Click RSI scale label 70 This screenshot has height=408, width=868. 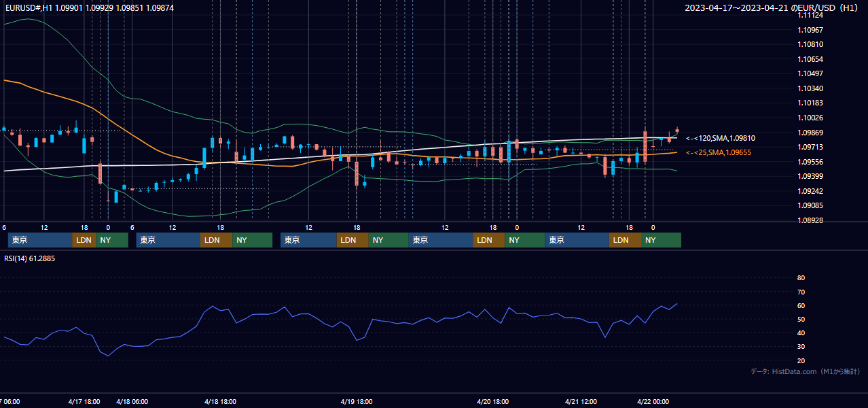(x=801, y=292)
